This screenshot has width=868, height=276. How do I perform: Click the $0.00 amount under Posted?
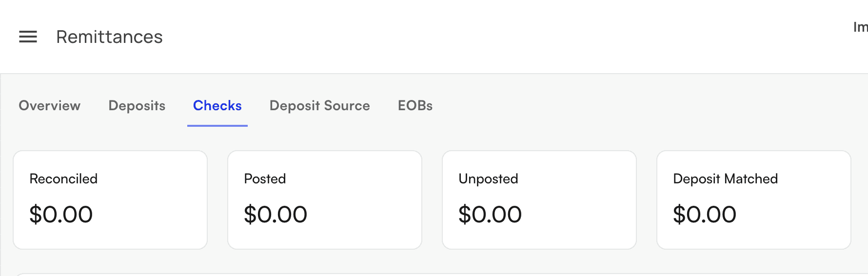coord(276,215)
